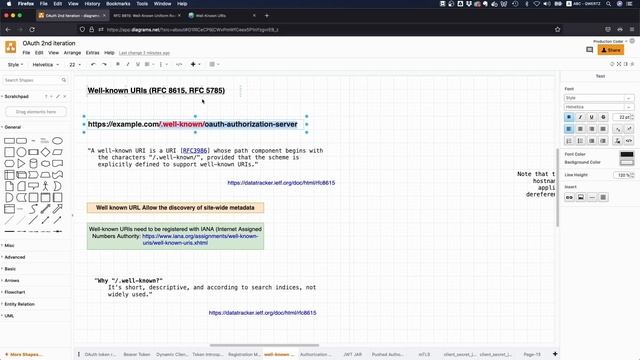The width and height of the screenshot is (640, 360).
Task: Toggle underline in the Text panel
Action: [x=592, y=117]
